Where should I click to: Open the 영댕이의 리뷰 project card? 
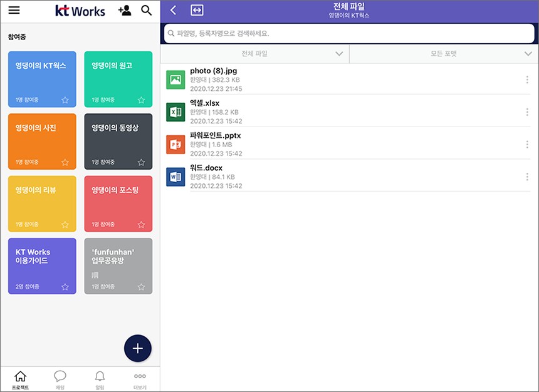(42, 204)
